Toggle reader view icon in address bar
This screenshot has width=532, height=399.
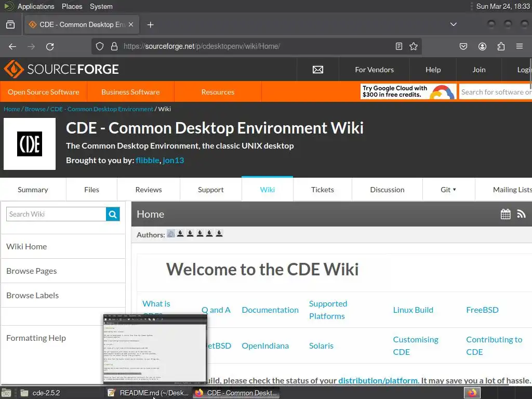[x=399, y=46]
